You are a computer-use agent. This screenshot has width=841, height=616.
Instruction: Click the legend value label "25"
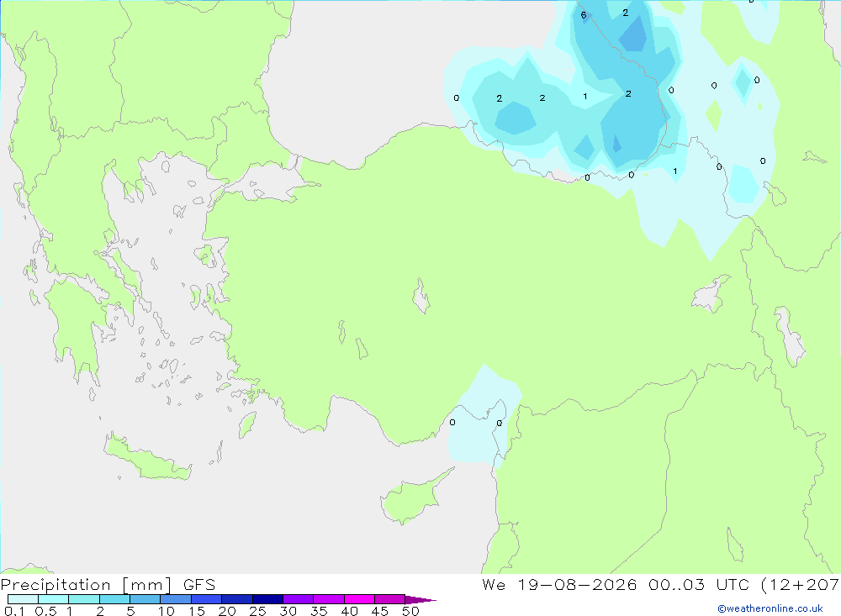coord(257,611)
